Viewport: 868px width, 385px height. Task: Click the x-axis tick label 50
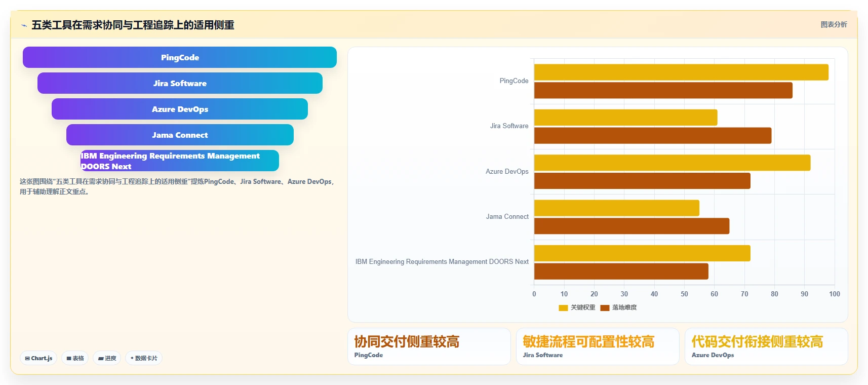click(684, 294)
